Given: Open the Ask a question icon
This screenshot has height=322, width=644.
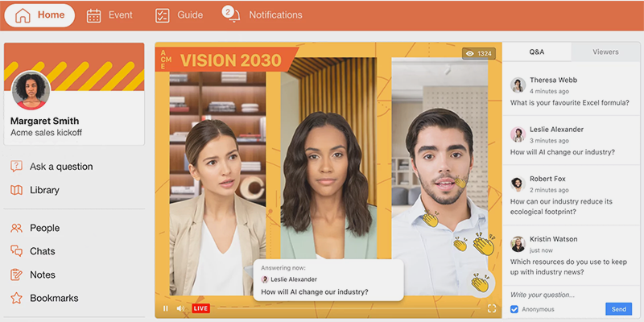Looking at the screenshot, I should [x=16, y=167].
